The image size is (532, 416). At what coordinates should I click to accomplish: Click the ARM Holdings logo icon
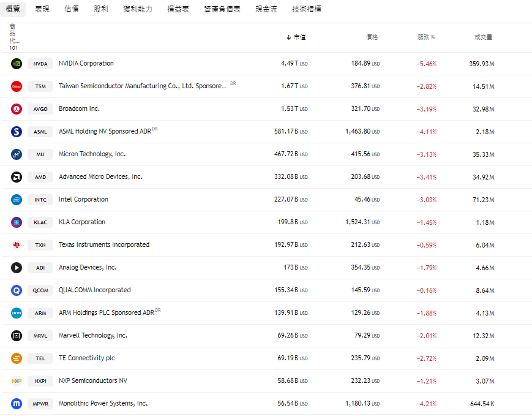click(x=17, y=313)
